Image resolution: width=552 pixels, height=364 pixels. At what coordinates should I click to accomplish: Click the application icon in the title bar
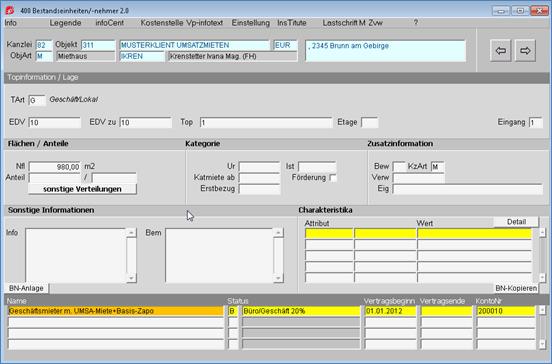[x=10, y=11]
